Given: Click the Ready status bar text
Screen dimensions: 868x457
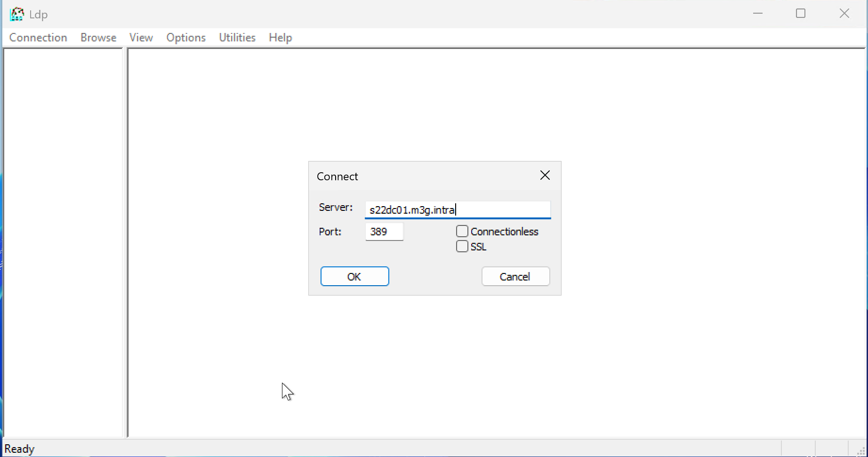Looking at the screenshot, I should (x=20, y=449).
